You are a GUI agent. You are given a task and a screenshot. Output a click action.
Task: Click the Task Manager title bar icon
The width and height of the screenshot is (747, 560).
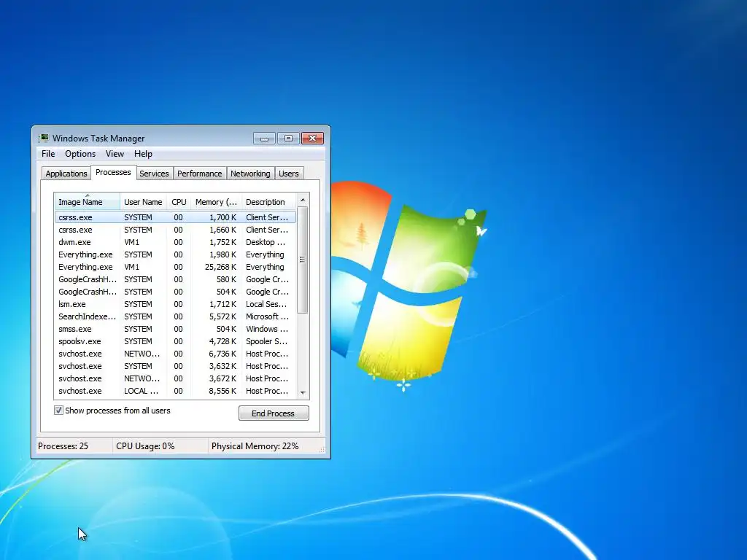pos(44,138)
